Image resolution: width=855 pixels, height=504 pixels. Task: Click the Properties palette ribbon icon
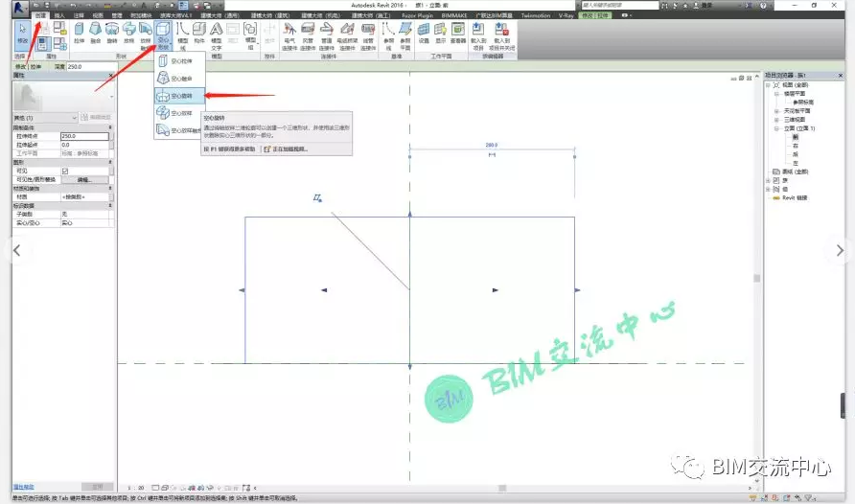pyautogui.click(x=42, y=44)
